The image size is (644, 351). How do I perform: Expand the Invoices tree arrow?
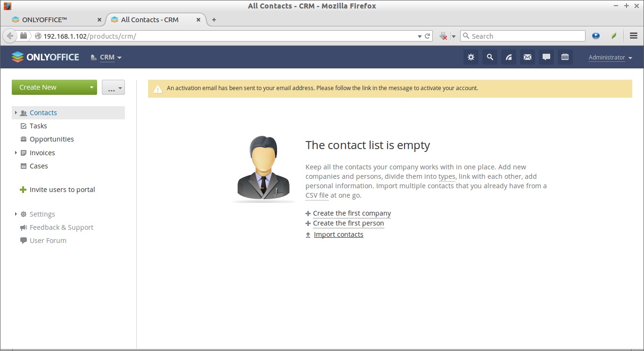(x=16, y=153)
